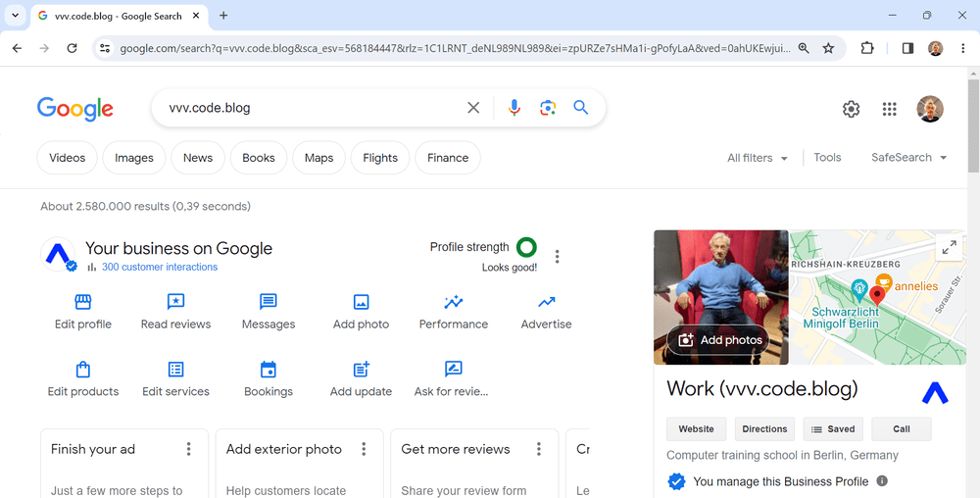Screen dimensions: 980x498
Task: Expand All filters dropdown
Action: tap(757, 158)
